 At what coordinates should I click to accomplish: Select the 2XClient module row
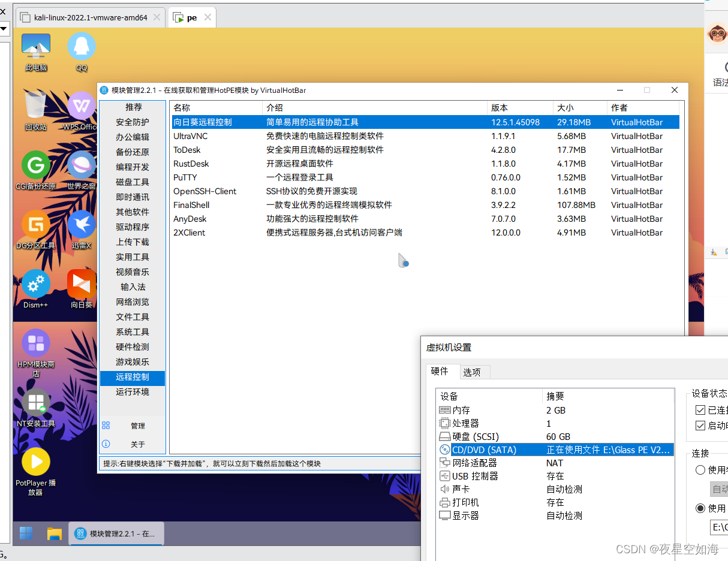click(425, 233)
